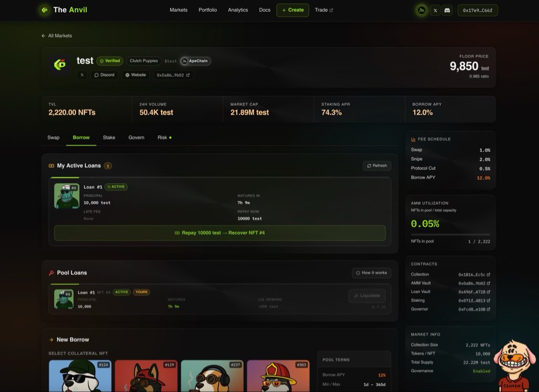Select collateral NFT #129 thumbnail
This screenshot has height=392, width=539.
coord(146,376)
